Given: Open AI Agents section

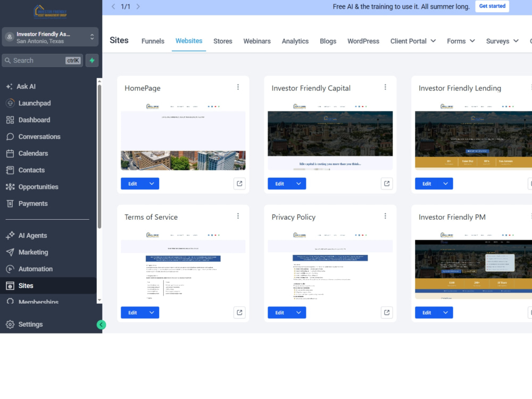Looking at the screenshot, I should click(x=27, y=236).
